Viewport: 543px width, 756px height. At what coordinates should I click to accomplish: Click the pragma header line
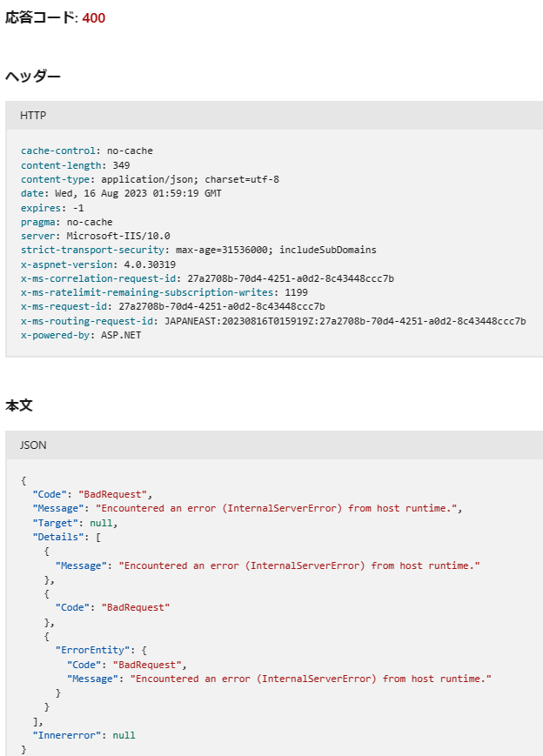point(66,222)
